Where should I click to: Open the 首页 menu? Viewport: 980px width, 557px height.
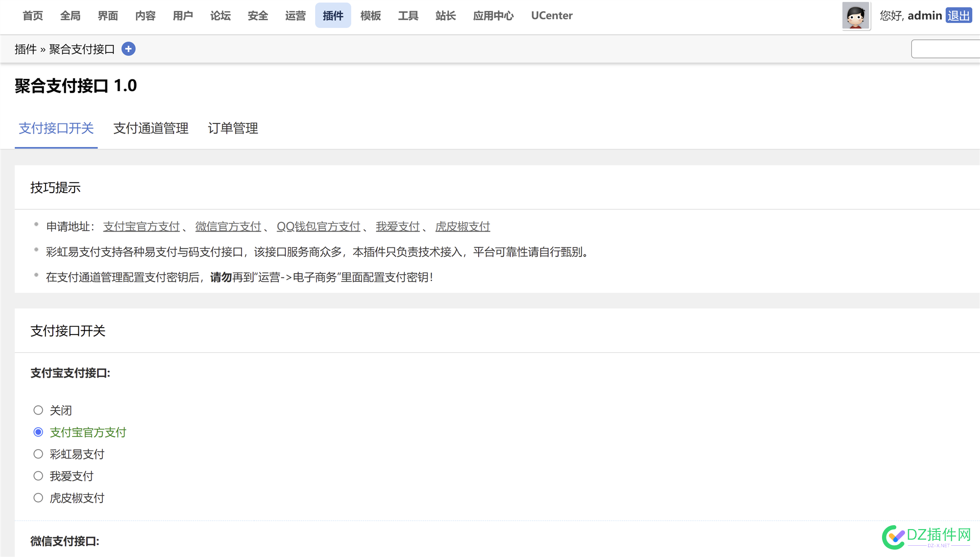[33, 16]
